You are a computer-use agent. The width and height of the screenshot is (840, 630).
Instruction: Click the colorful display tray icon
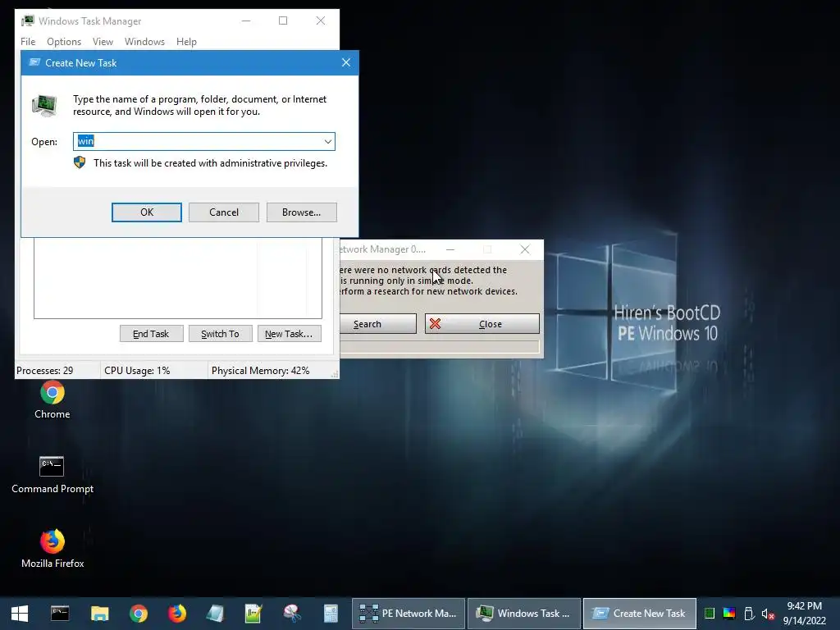click(729, 614)
